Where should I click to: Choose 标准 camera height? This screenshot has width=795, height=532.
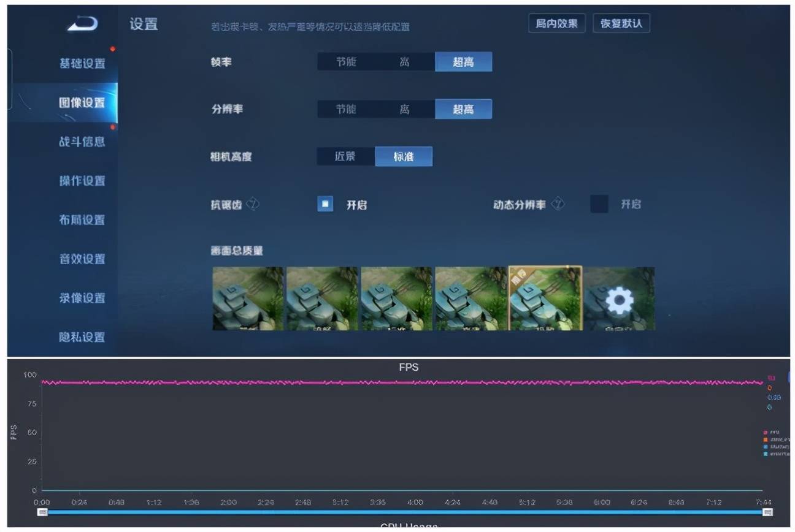click(x=403, y=156)
